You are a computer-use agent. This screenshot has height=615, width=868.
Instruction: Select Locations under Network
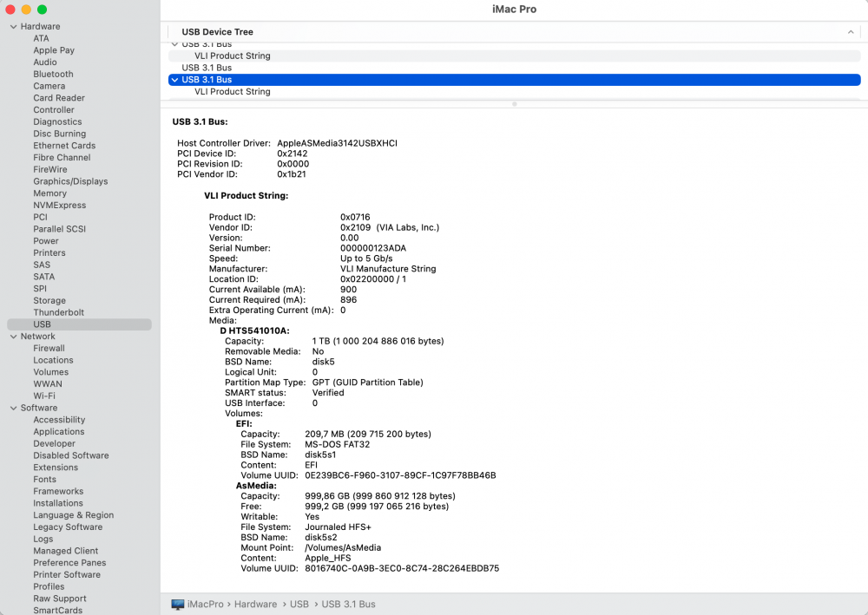53,360
